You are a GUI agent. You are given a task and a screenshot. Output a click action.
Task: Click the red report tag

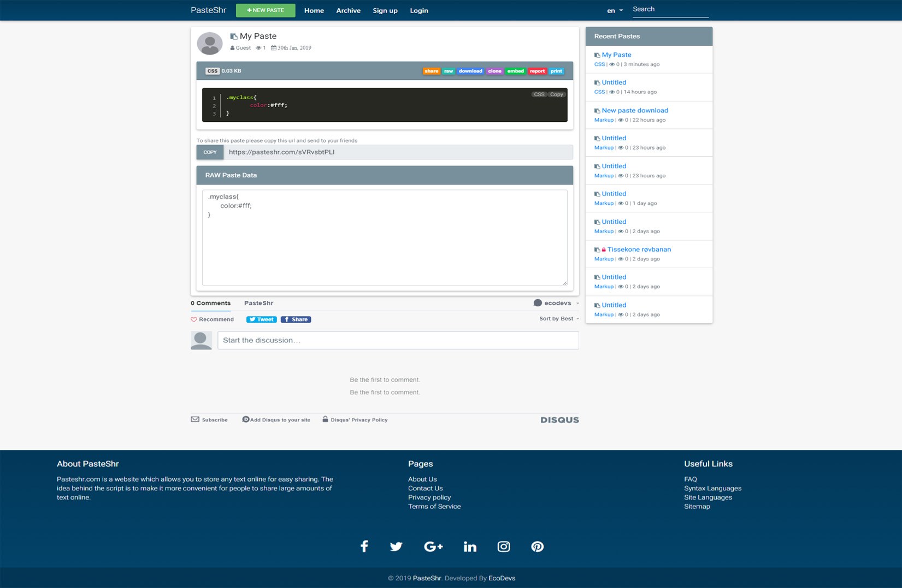[537, 71]
